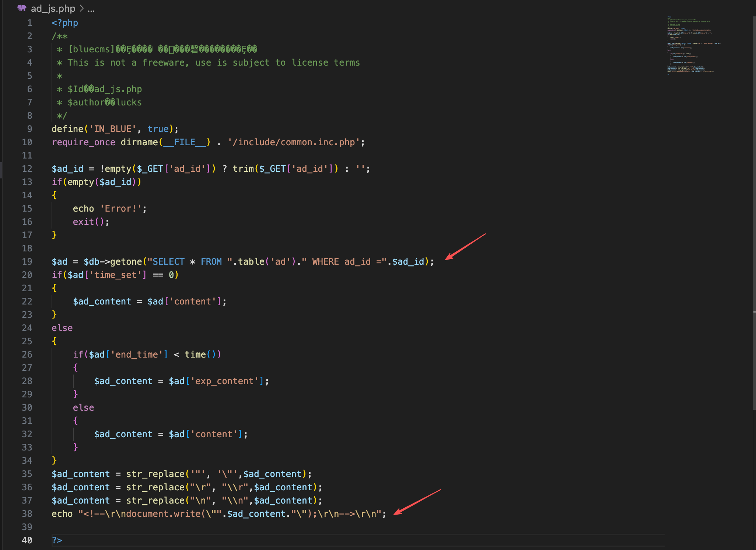Click the breadcrumb chevron after ad_js.php

82,8
